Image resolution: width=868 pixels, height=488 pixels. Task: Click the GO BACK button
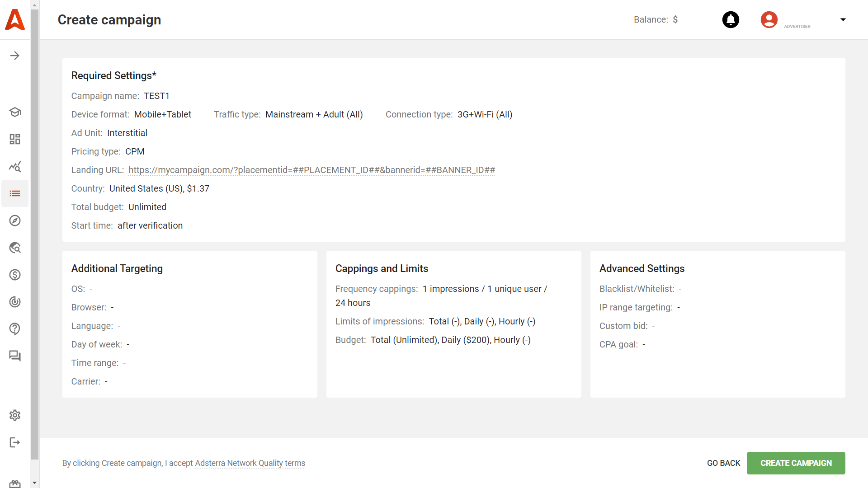click(723, 463)
